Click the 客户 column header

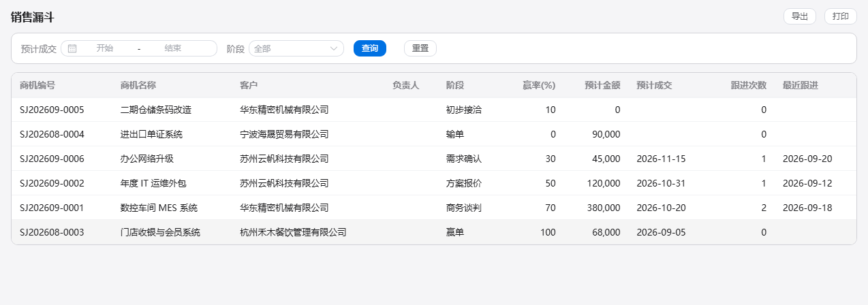pyautogui.click(x=249, y=85)
